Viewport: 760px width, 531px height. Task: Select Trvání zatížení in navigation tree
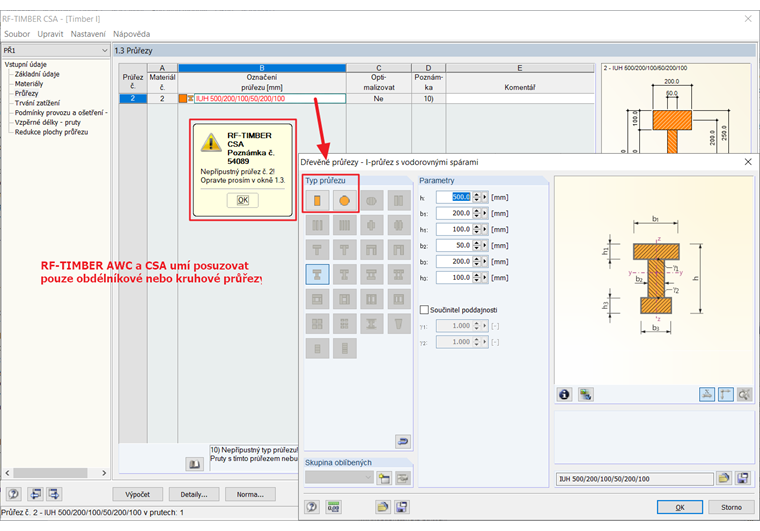(x=37, y=103)
